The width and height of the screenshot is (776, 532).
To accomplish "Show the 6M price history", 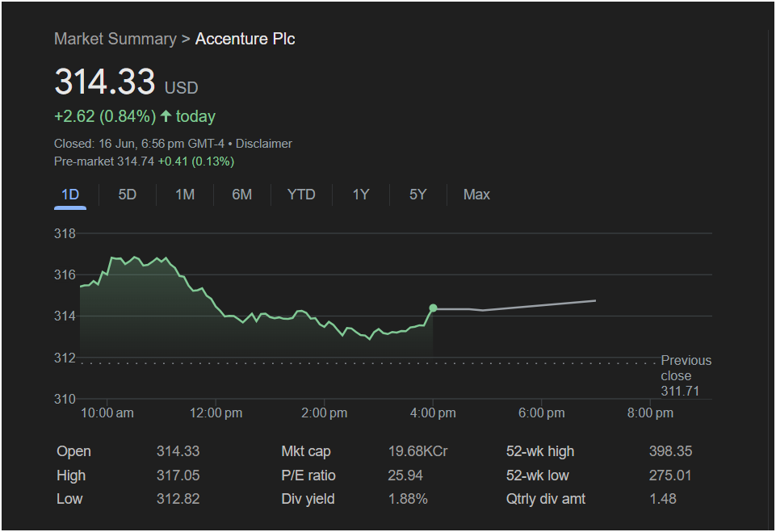I will (x=242, y=195).
